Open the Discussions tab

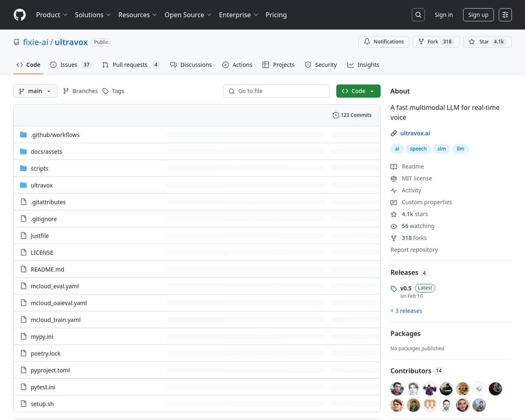[x=191, y=65]
